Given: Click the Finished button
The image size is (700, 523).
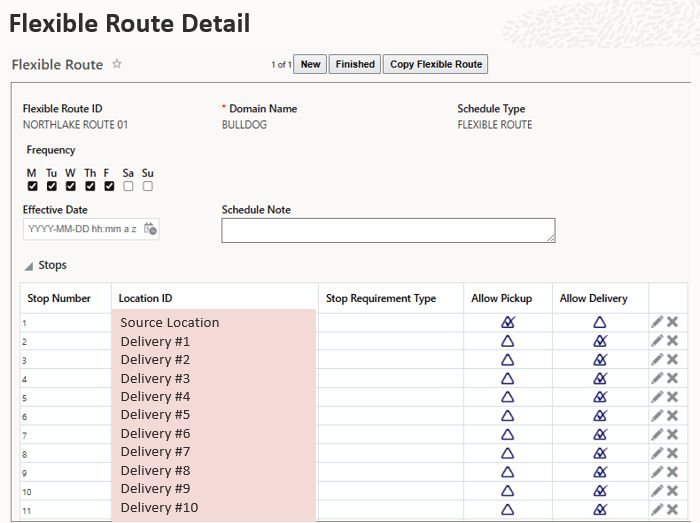Looking at the screenshot, I should coord(355,64).
